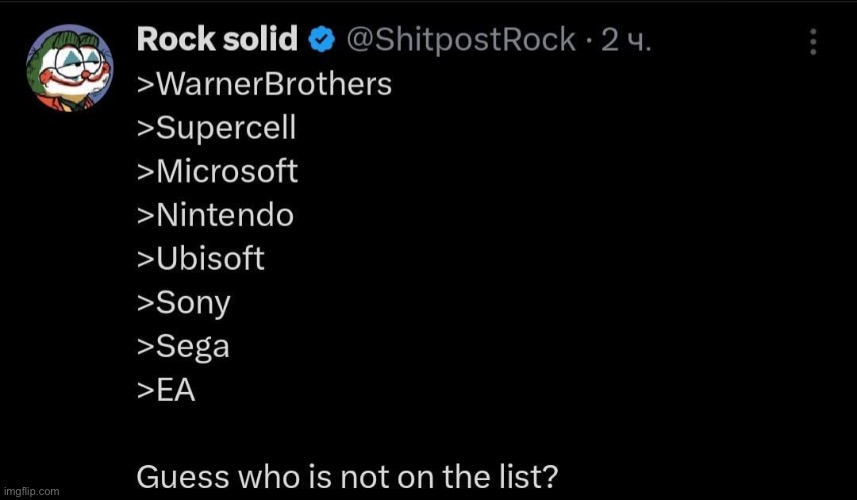Click the 2 ч. timestamp
The height and width of the screenshot is (500, 857).
[626, 40]
